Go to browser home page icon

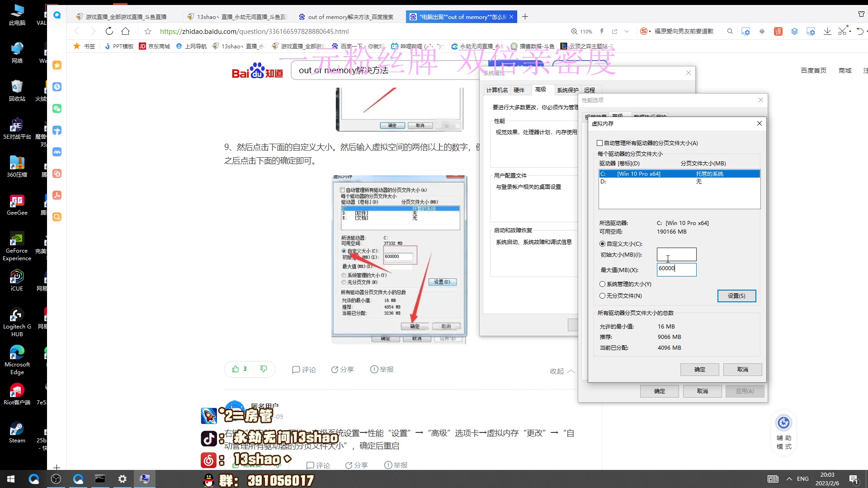126,31
